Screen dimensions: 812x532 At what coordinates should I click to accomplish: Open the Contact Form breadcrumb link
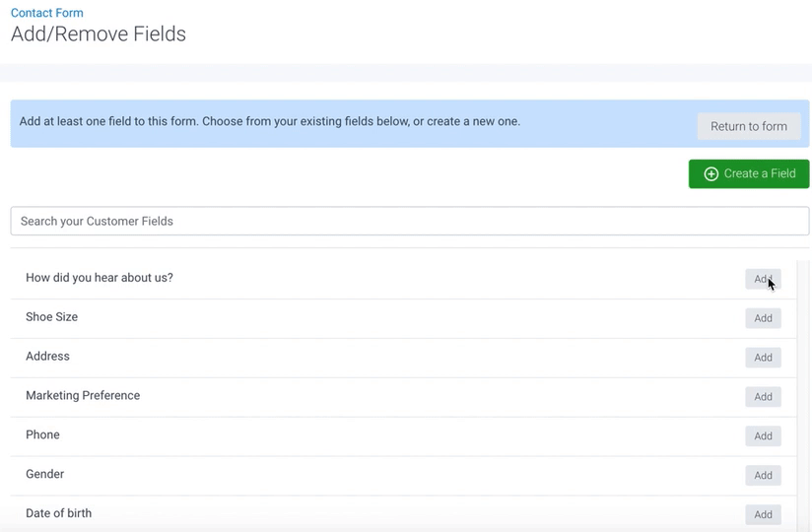coord(47,13)
